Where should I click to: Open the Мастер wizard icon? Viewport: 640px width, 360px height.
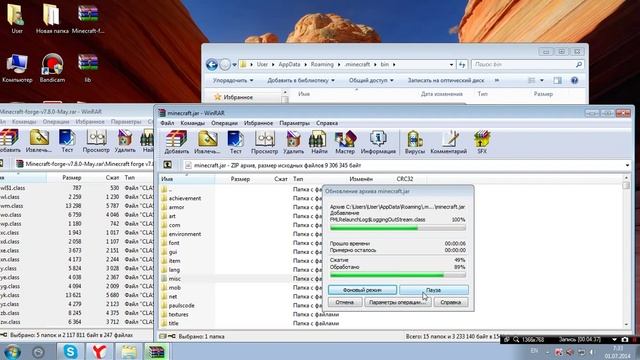[x=345, y=142]
